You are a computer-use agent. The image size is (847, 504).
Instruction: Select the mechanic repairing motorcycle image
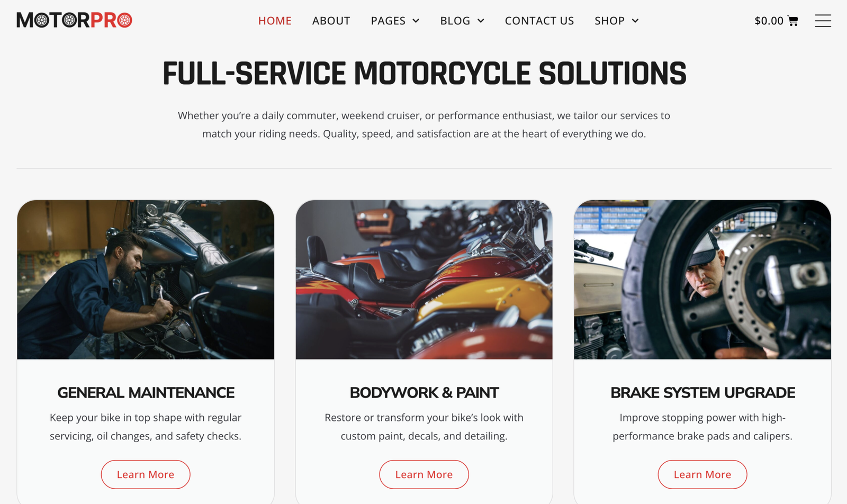tap(146, 280)
